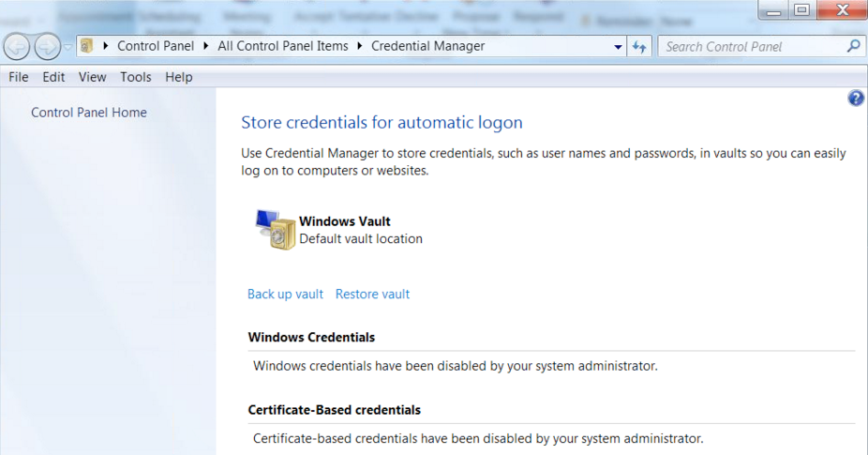Click Back up vault link

pyautogui.click(x=285, y=295)
